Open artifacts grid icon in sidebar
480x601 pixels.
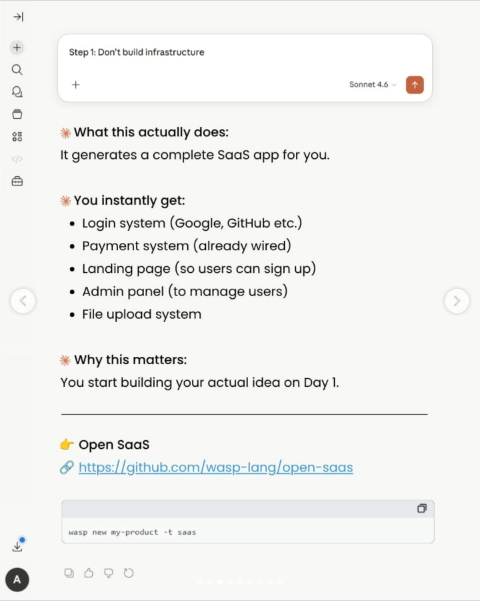(17, 136)
